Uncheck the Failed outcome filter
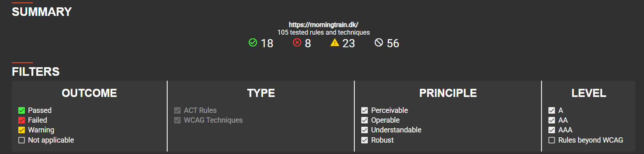The image size is (644, 154). 22,120
